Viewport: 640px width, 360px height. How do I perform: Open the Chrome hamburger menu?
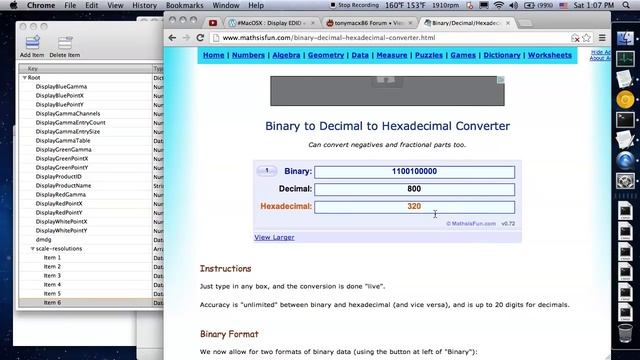point(602,38)
